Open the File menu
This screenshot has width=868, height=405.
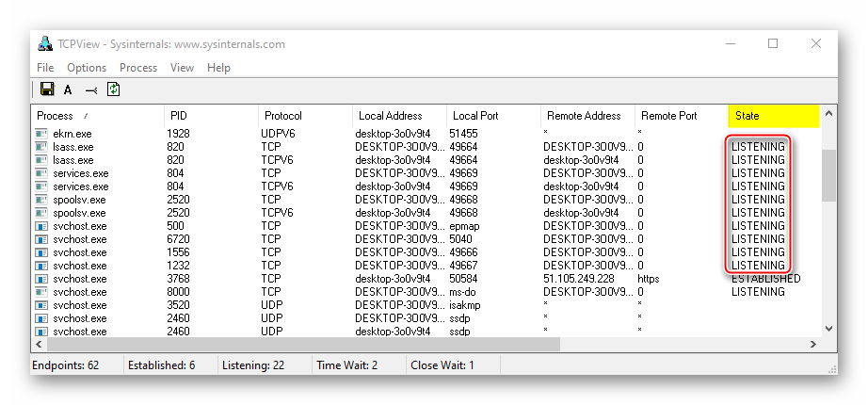(x=45, y=68)
